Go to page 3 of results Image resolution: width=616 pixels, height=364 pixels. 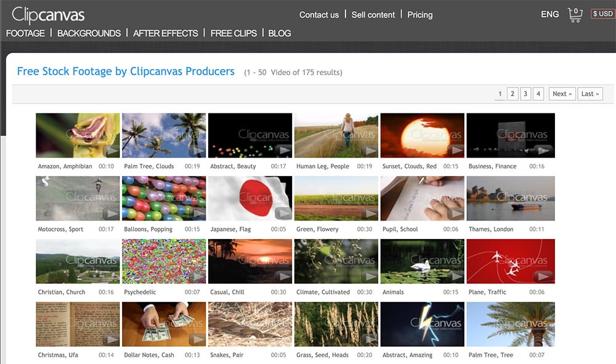click(525, 94)
